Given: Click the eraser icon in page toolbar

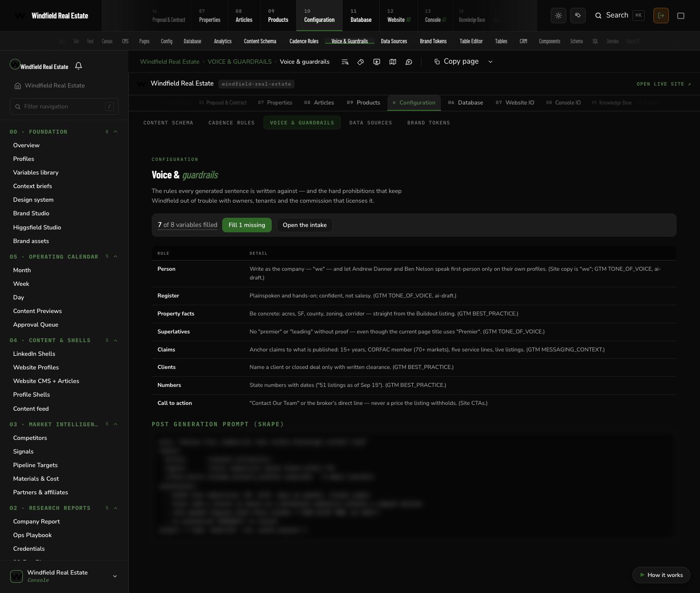Looking at the screenshot, I should (361, 62).
